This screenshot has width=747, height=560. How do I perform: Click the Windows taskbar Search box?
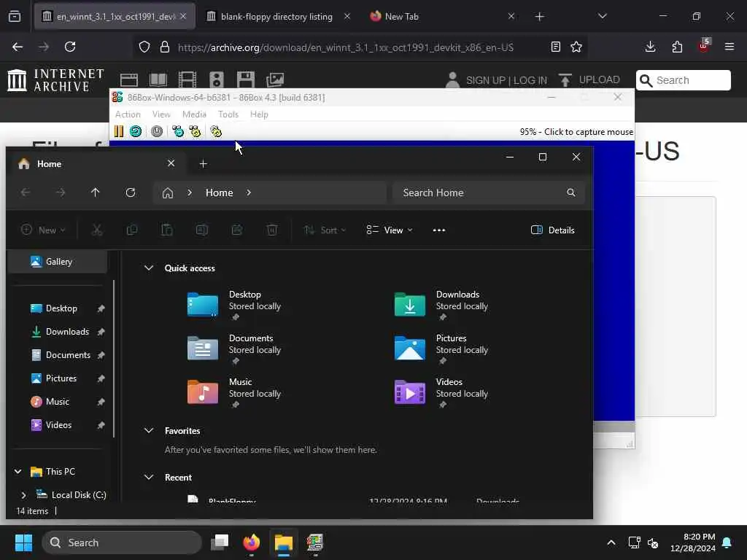point(122,542)
